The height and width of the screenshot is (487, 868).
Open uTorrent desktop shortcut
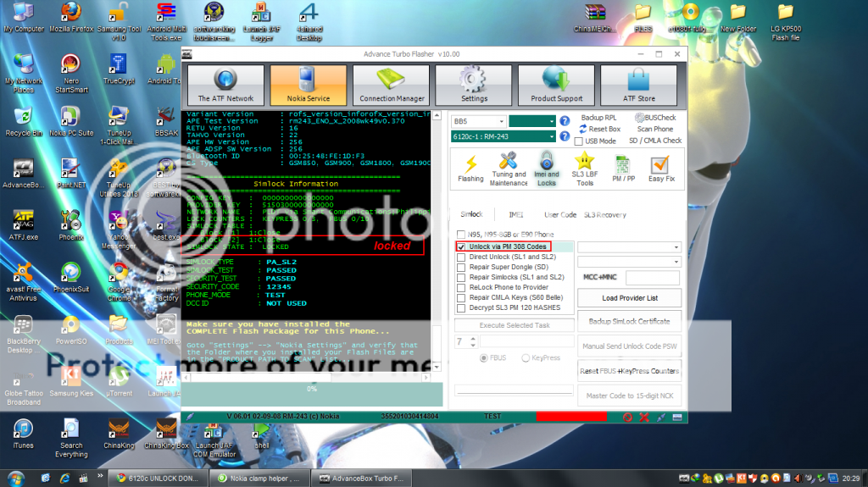[119, 382]
